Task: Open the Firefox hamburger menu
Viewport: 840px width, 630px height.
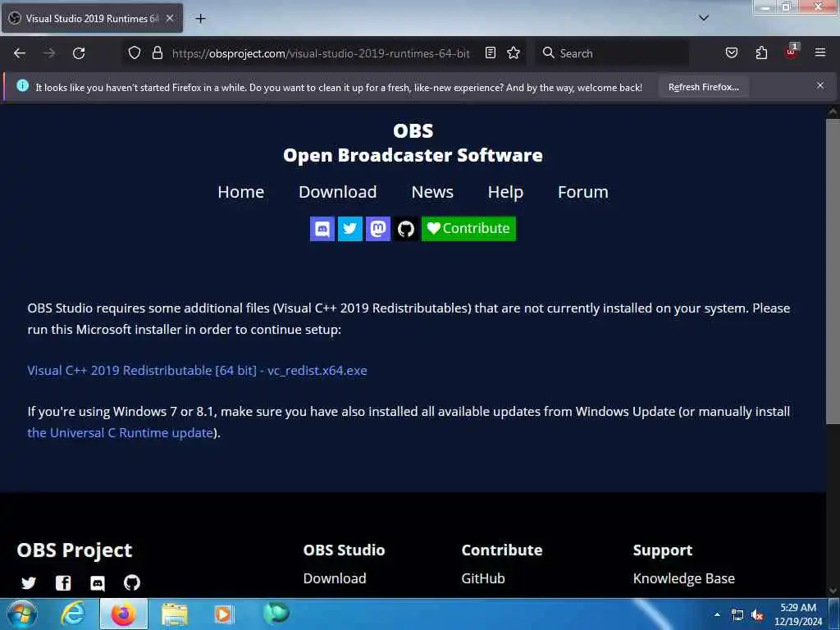Action: 820,52
